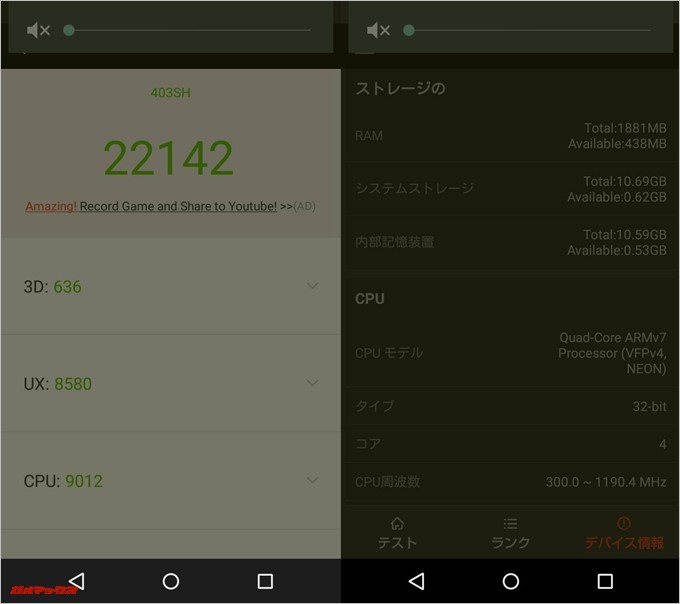Select the CPU モデル row
Image resolution: width=680 pixels, height=604 pixels.
(510, 353)
